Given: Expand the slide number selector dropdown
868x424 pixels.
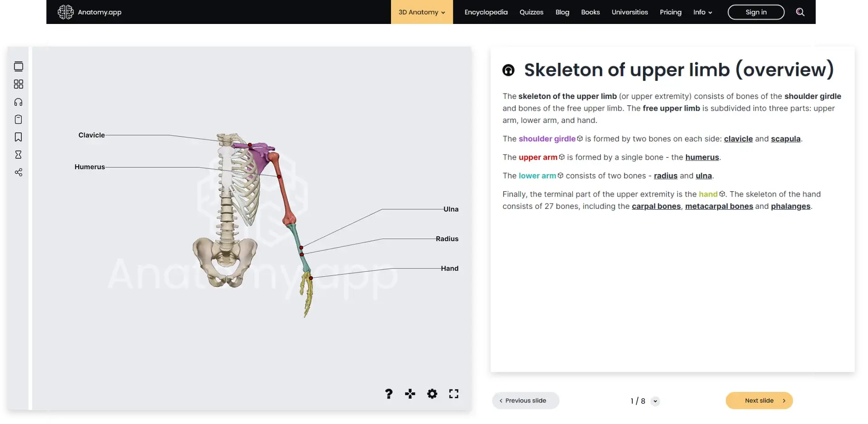Looking at the screenshot, I should point(656,401).
